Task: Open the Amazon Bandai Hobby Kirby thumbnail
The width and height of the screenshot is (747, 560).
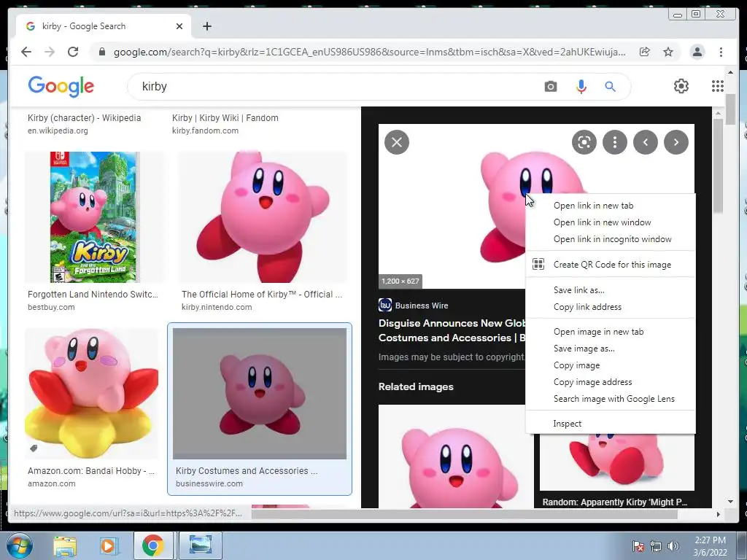Action: 91,393
